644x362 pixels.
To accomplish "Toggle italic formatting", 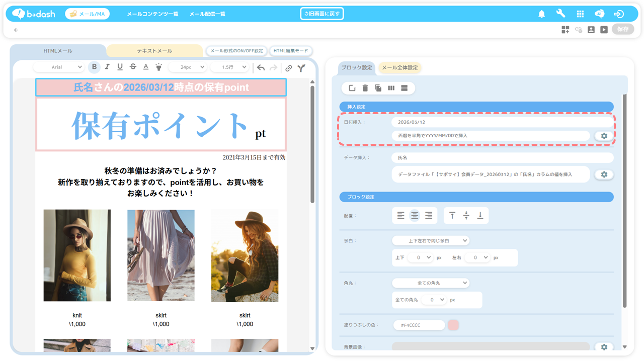I will (x=107, y=67).
